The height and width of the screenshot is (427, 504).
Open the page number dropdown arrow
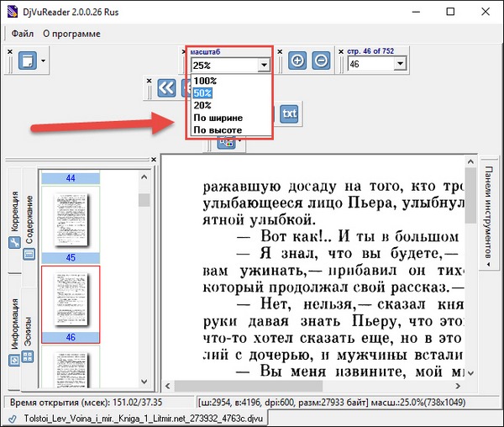tap(400, 64)
